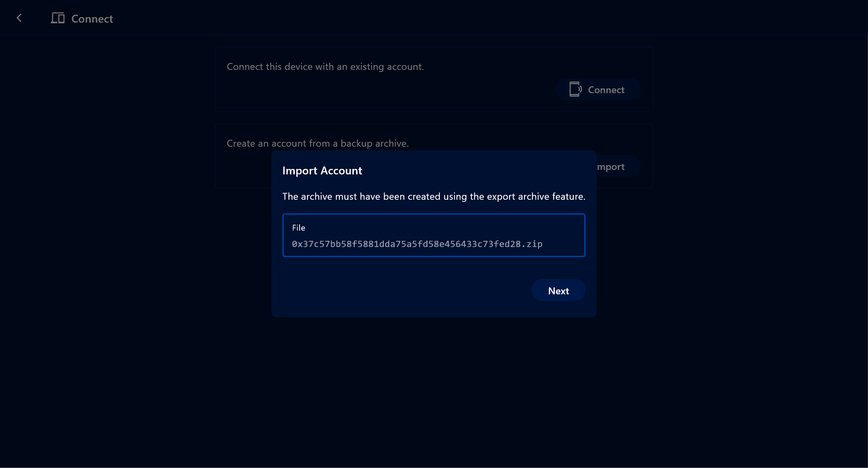
Task: Click the Connect page title in header
Action: tap(92, 19)
